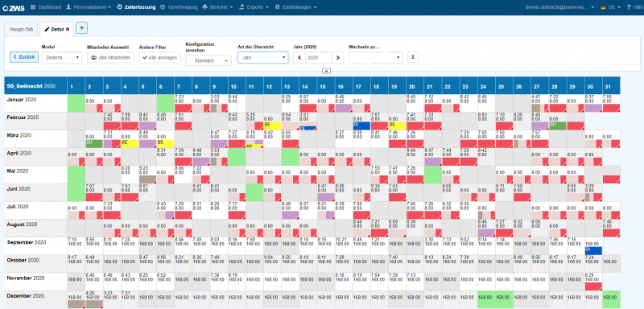Expand the Berichte menu

217,7
